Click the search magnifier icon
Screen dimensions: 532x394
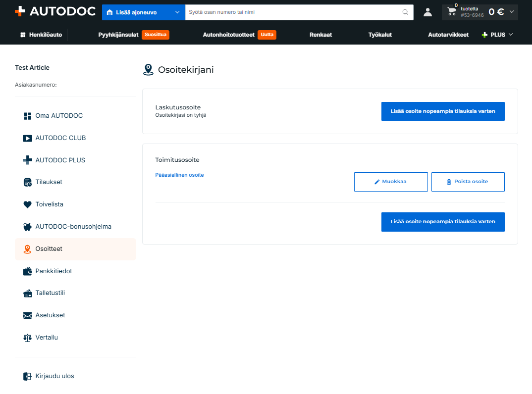coord(405,12)
